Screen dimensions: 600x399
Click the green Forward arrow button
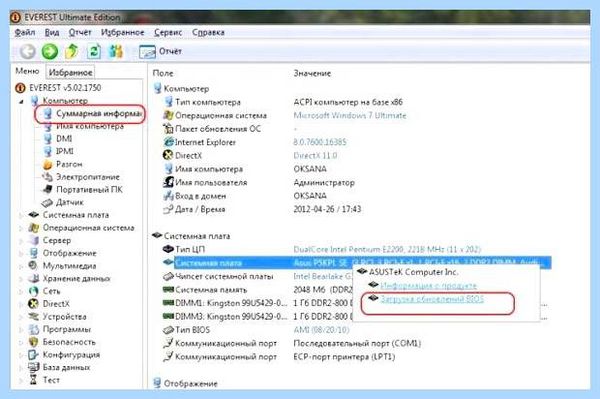coord(50,52)
